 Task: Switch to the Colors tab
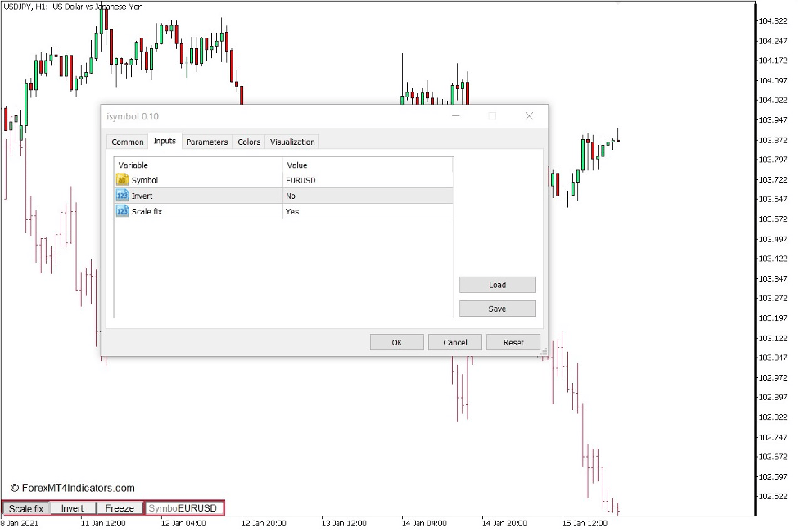248,142
